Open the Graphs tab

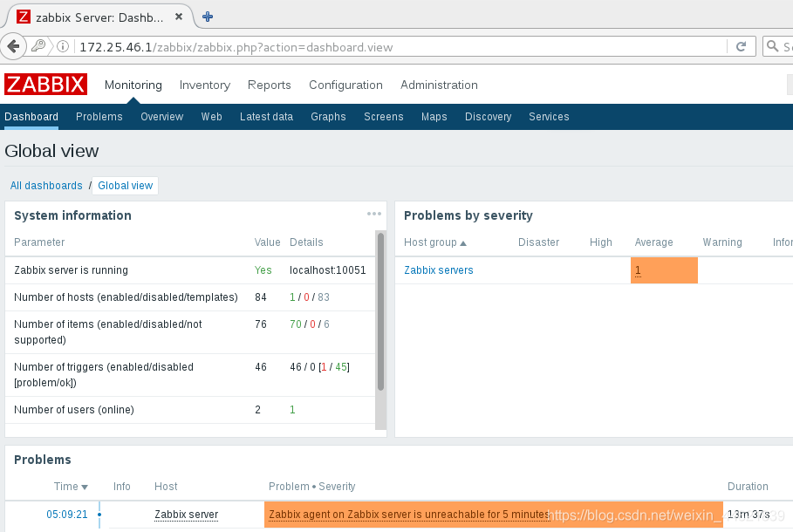pos(328,116)
